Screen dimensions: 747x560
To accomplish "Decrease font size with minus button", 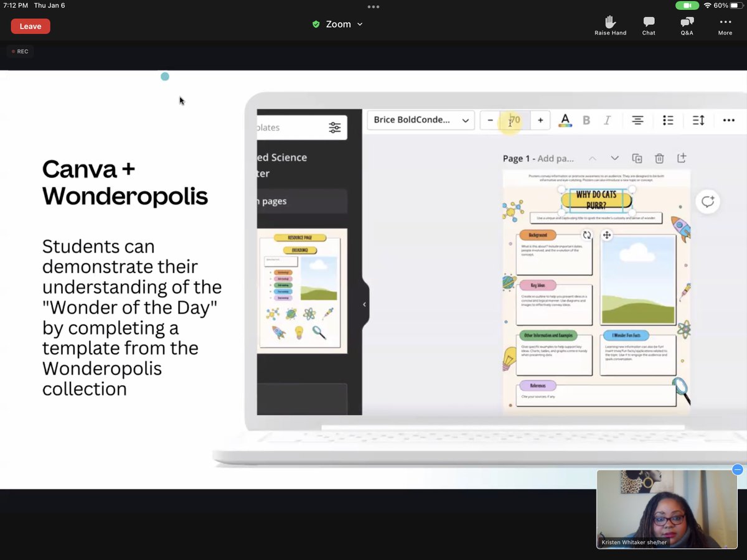I will (x=491, y=120).
